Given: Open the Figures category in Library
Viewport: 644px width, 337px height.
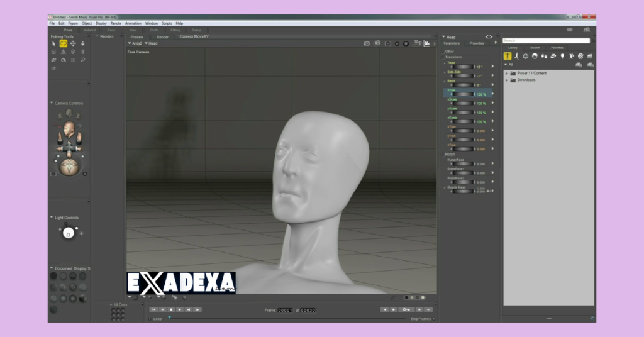Looking at the screenshot, I should (x=508, y=56).
